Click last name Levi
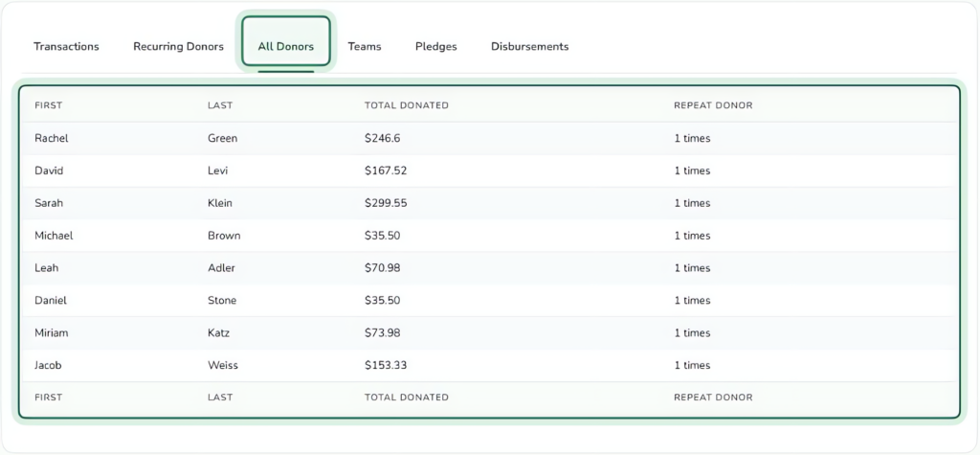Viewport: 980px width, 455px height. pyautogui.click(x=218, y=171)
